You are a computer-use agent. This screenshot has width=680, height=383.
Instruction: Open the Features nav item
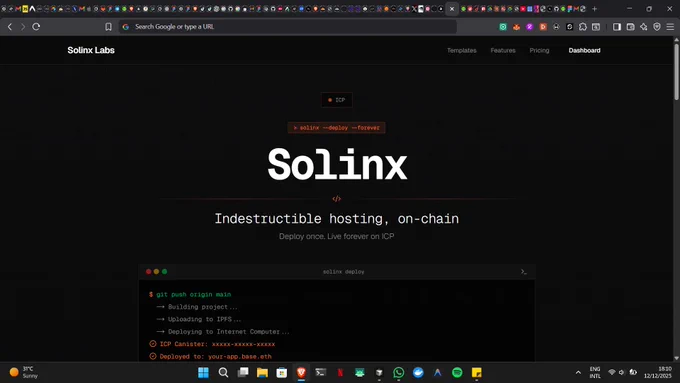point(503,50)
